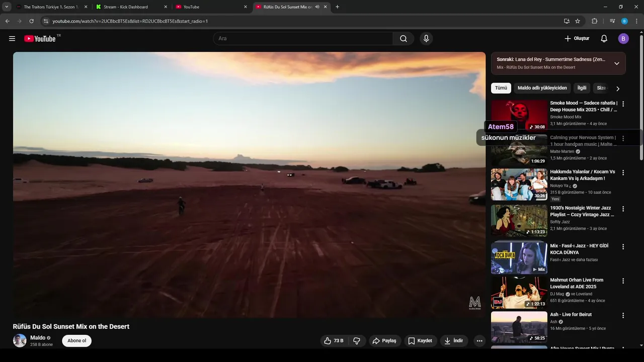The width and height of the screenshot is (644, 362).
Task: Open options for Smoke Mood video
Action: click(x=623, y=104)
